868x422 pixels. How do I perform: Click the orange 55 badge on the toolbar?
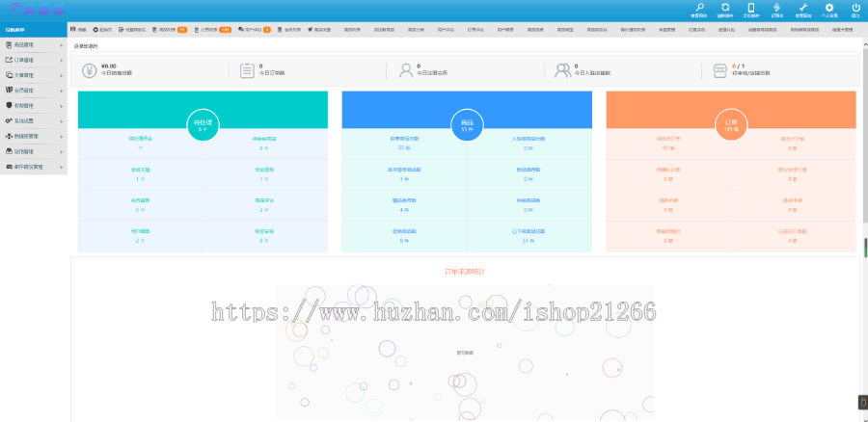click(182, 29)
